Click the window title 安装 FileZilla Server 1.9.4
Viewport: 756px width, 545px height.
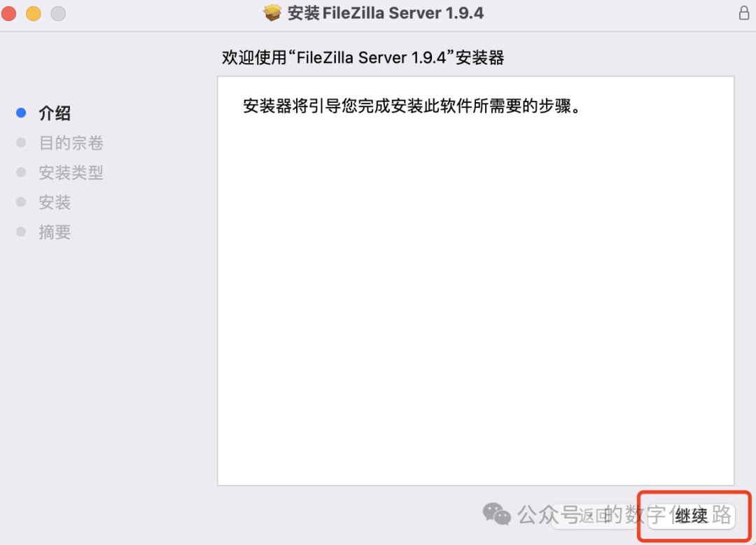click(x=385, y=13)
